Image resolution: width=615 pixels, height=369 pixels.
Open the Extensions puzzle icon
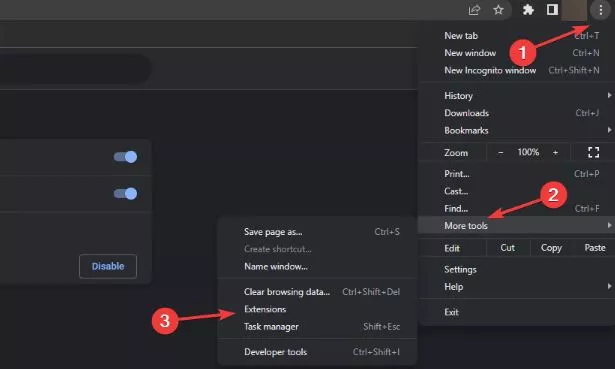[528, 10]
